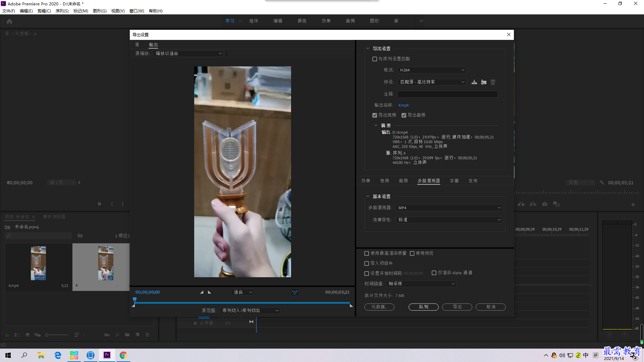Enable 导入项目中 checkbox
644x362 pixels.
click(x=367, y=263)
